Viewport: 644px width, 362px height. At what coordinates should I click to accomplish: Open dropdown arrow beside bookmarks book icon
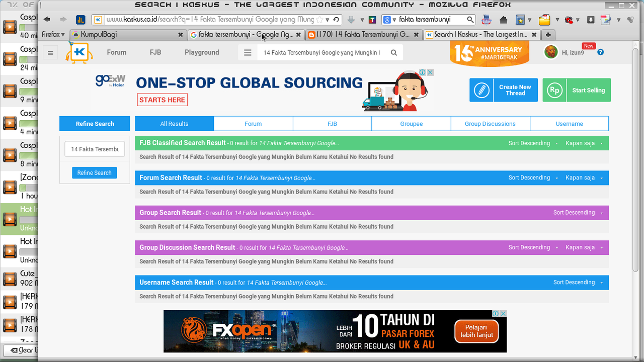(x=530, y=20)
